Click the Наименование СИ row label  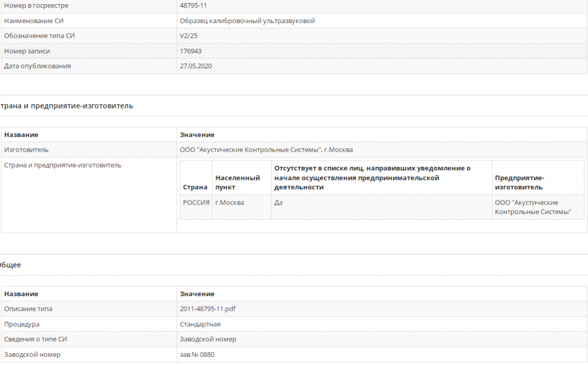click(33, 21)
